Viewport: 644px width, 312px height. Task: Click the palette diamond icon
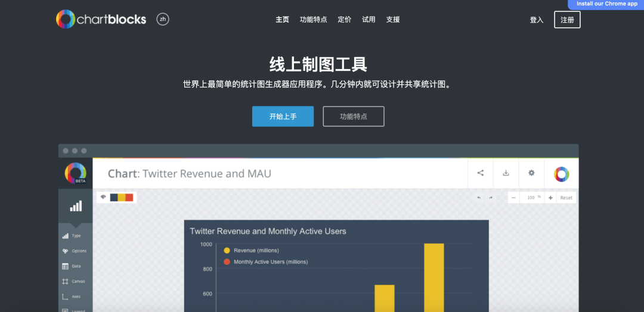(103, 197)
